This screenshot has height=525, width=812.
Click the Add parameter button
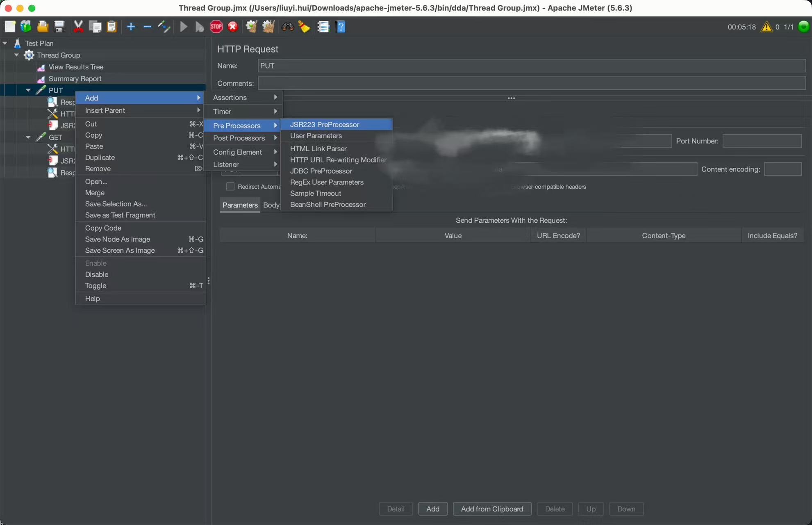point(432,509)
